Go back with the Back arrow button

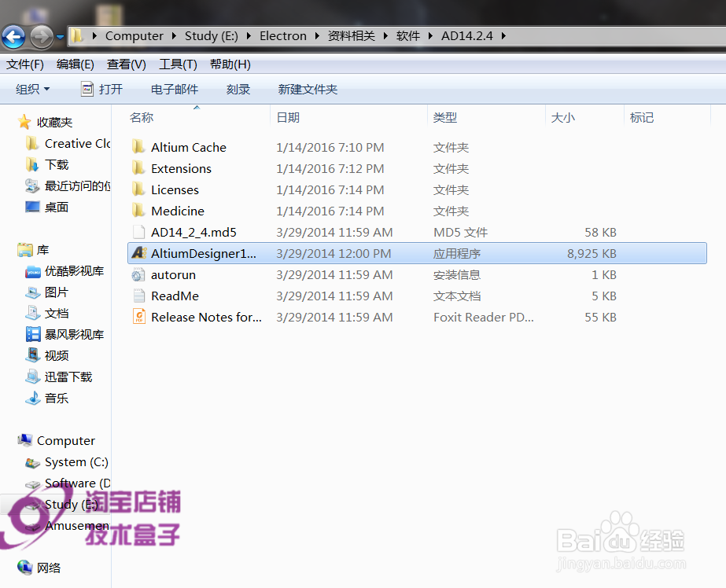13,36
